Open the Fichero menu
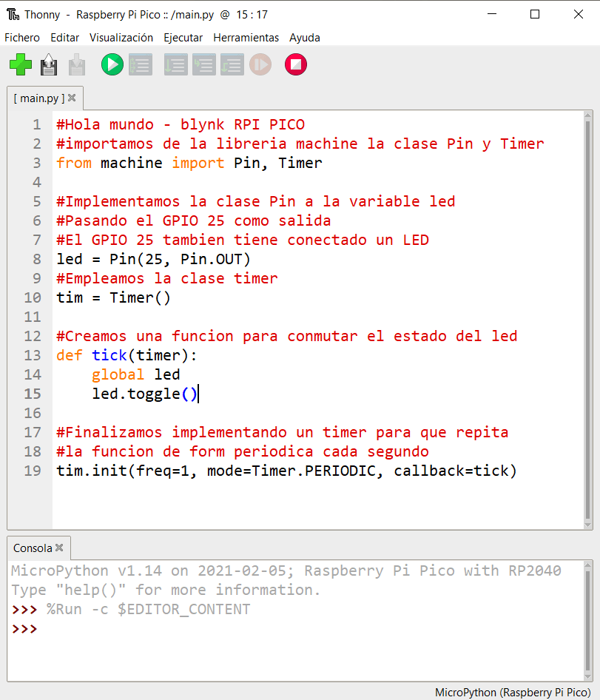The width and height of the screenshot is (600, 700). [x=22, y=38]
